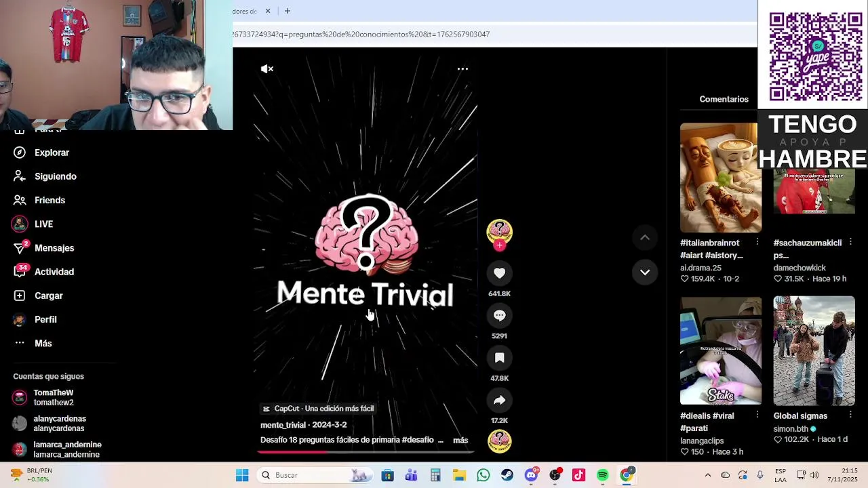The width and height of the screenshot is (868, 488).
Task: Open lanangclips author link
Action: [x=702, y=441]
